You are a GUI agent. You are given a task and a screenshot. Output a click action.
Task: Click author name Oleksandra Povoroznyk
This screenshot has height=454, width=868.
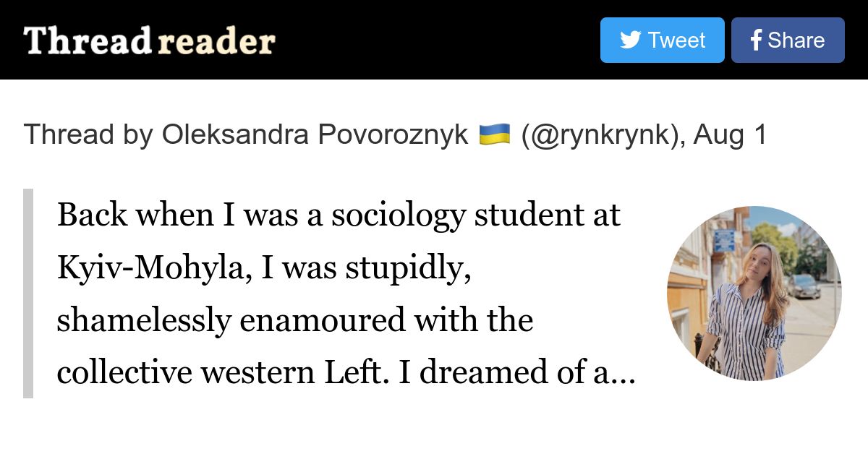point(315,135)
